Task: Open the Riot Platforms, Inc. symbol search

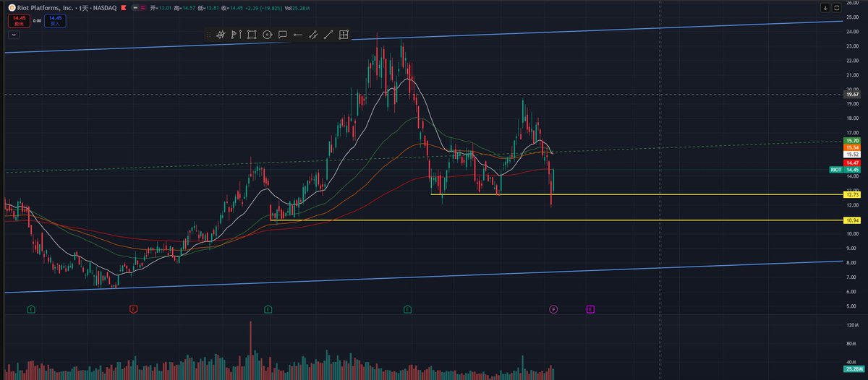Action: (x=45, y=8)
